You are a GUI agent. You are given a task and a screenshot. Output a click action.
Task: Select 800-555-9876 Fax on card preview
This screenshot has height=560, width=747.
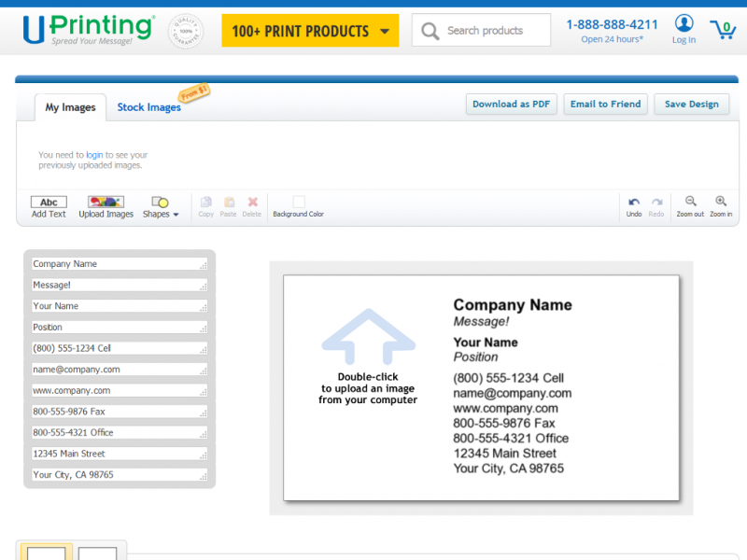(504, 424)
